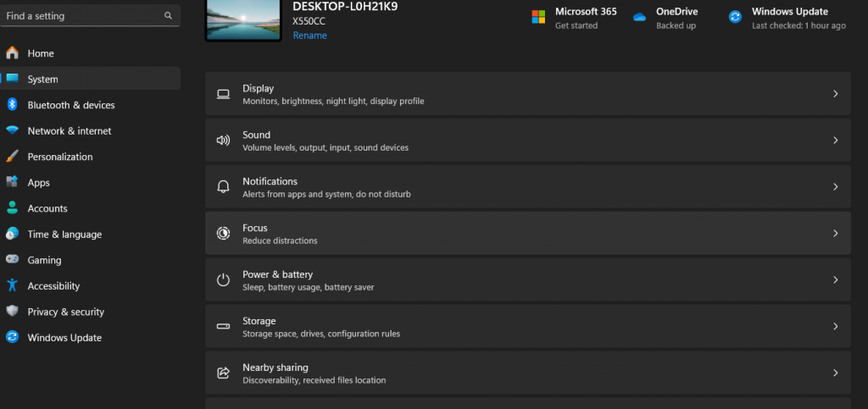The height and width of the screenshot is (409, 868).
Task: Click the Sound speaker icon
Action: [223, 141]
